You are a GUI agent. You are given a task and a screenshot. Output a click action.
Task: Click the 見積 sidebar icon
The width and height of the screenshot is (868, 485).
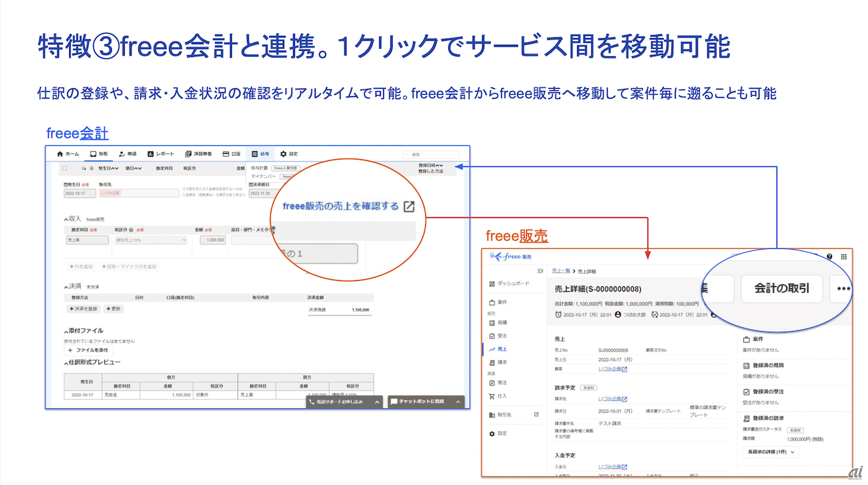click(x=492, y=323)
